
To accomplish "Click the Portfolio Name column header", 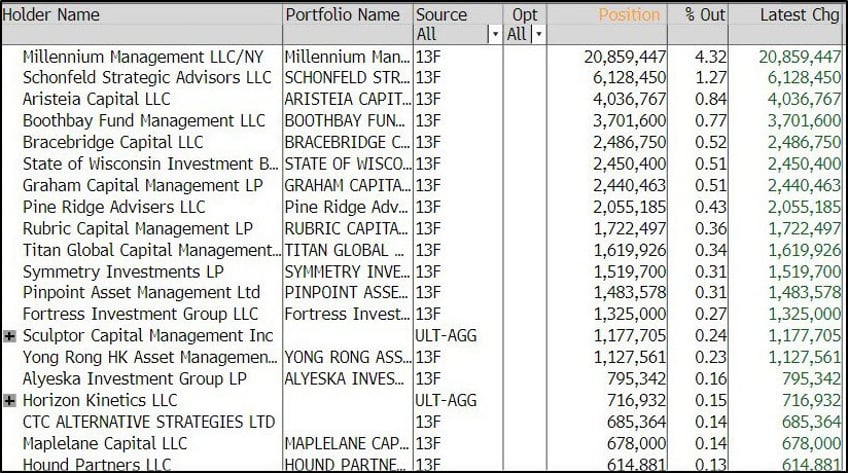I will pyautogui.click(x=342, y=15).
